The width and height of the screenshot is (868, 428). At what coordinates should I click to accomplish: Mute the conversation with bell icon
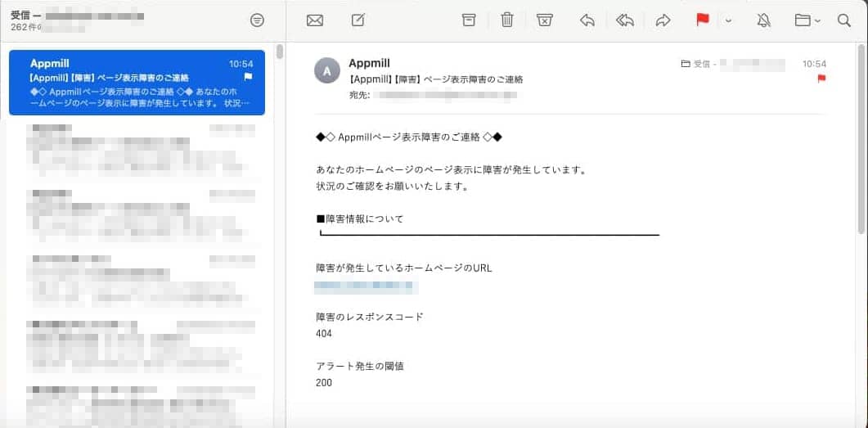tap(764, 20)
